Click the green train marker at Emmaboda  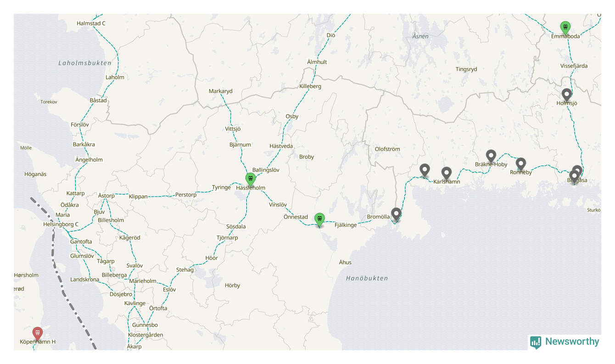coord(565,28)
